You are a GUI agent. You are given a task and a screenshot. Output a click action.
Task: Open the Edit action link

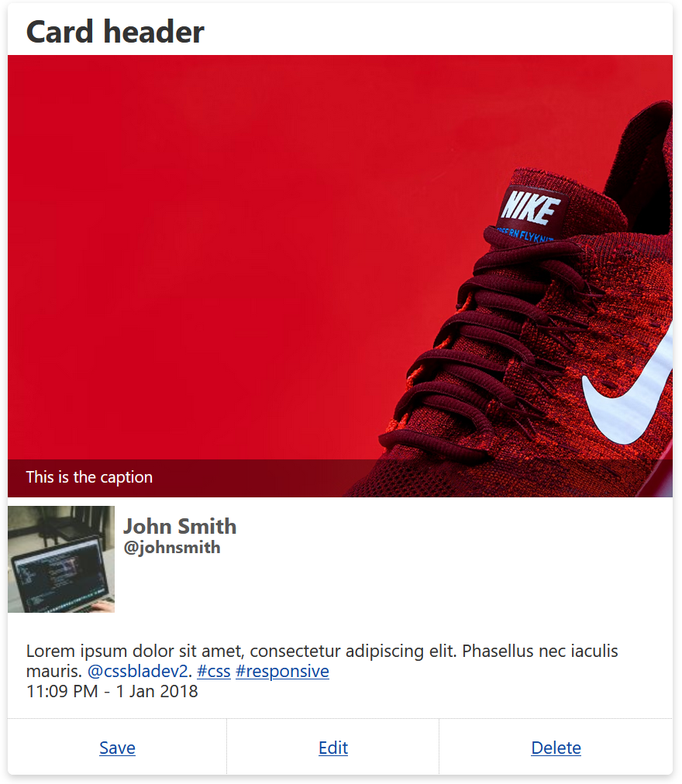coord(332,748)
